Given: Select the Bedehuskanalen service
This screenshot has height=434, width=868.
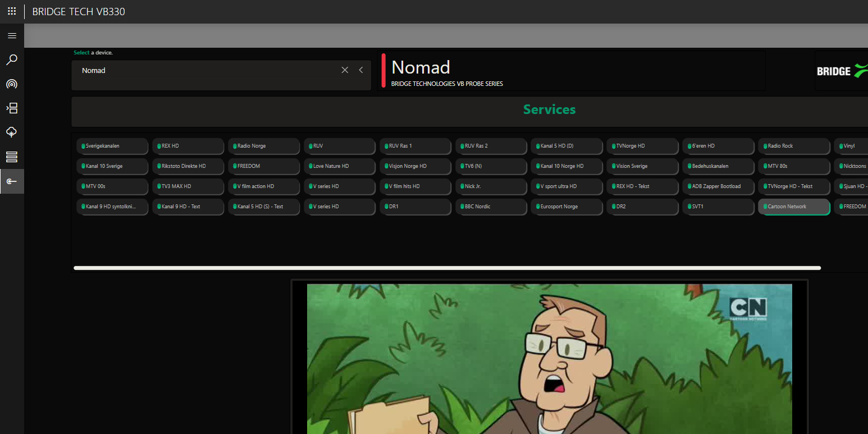Looking at the screenshot, I should coord(719,166).
